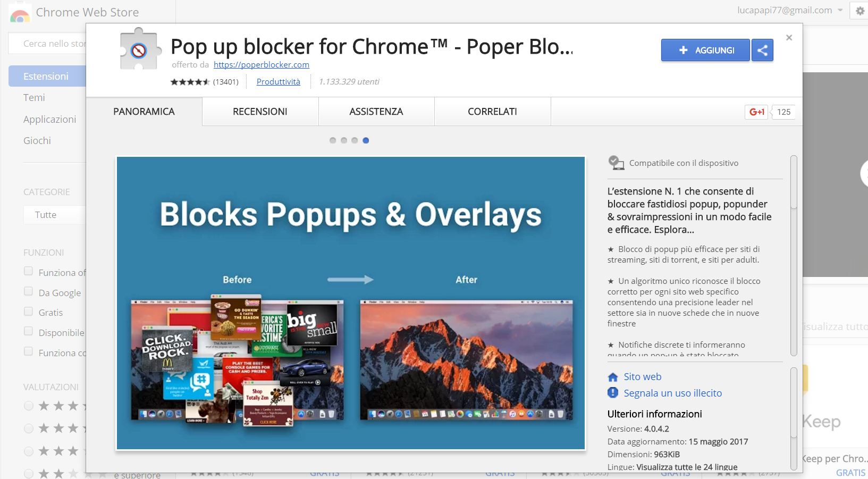Select the four-star rating radio button
The height and width of the screenshot is (479, 868).
point(29,428)
